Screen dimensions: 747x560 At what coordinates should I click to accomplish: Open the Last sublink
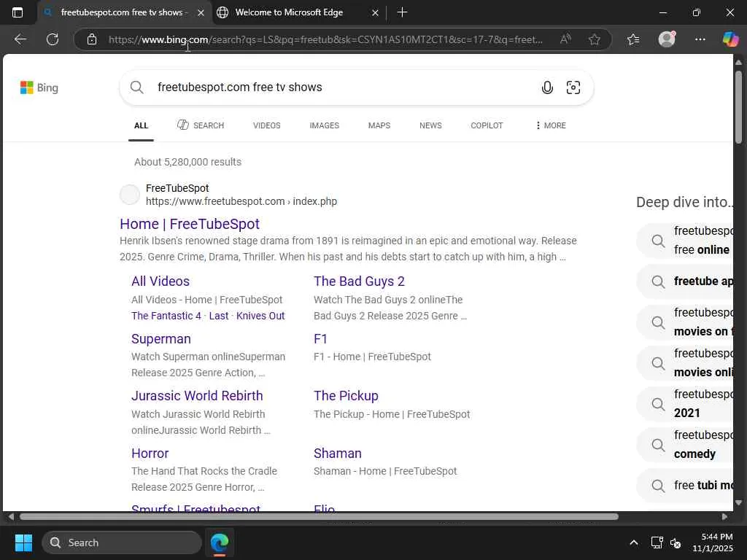219,316
